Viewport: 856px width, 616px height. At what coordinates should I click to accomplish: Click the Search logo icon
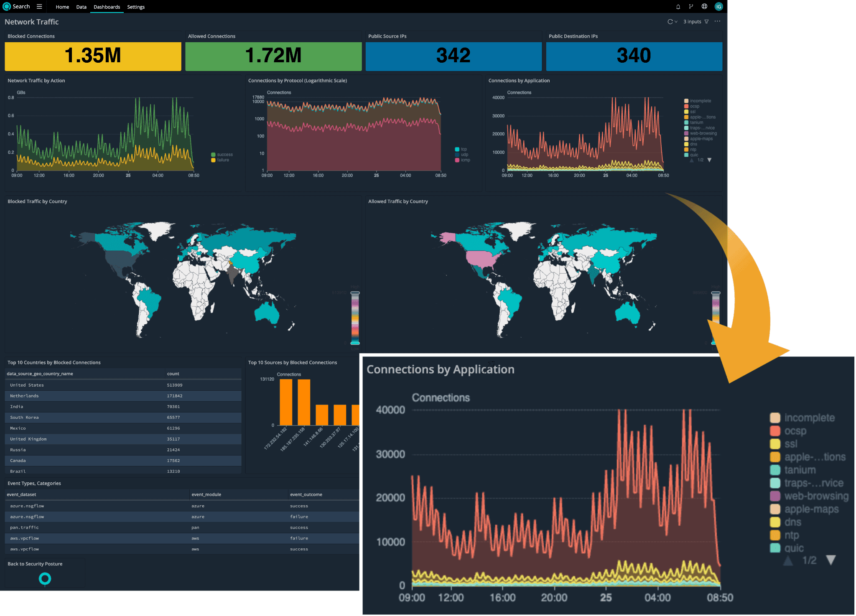pos(7,7)
